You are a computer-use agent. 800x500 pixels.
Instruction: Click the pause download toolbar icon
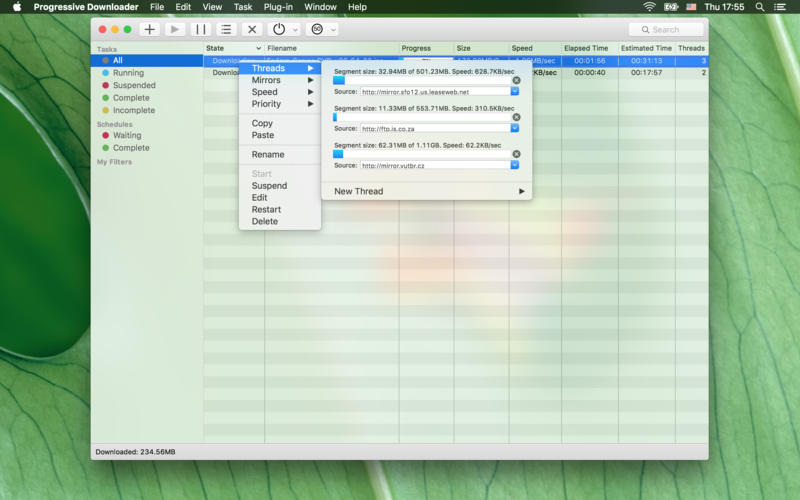(x=201, y=30)
